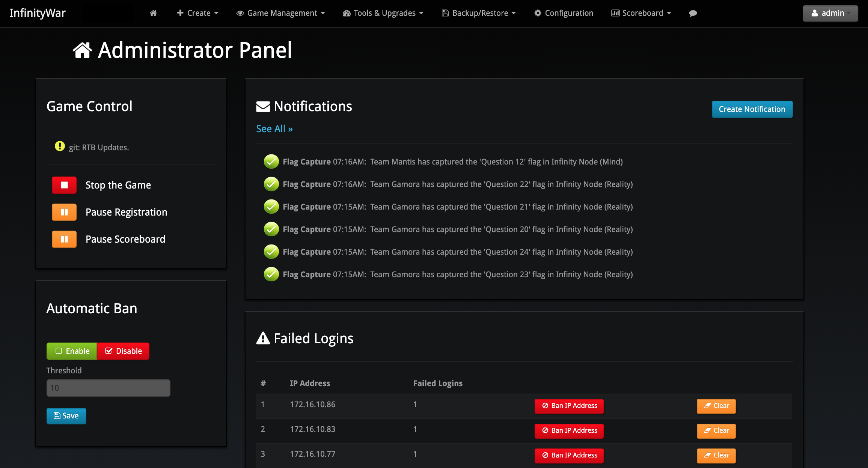Click the Notifications envelope icon
This screenshot has width=868, height=468.
263,106
